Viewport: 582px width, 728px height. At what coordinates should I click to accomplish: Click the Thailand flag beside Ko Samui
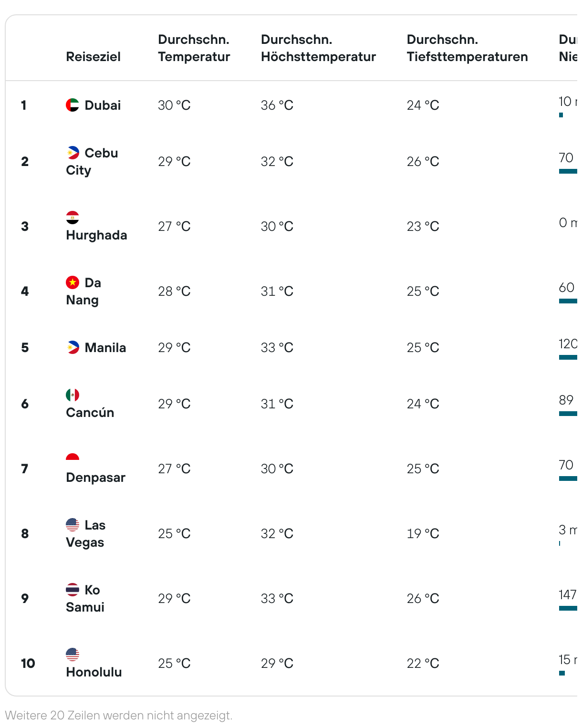[x=73, y=590]
